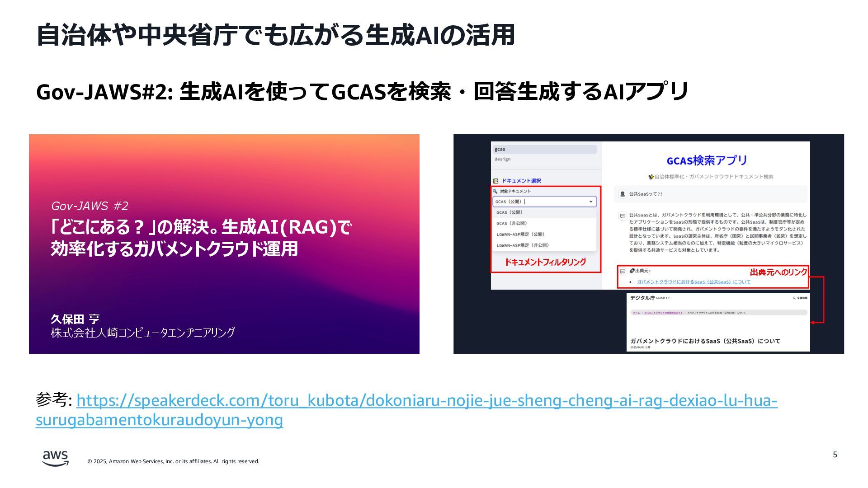Click the 文書検索 search icon in the guide page
This screenshot has height=488, width=868.
pos(794,298)
